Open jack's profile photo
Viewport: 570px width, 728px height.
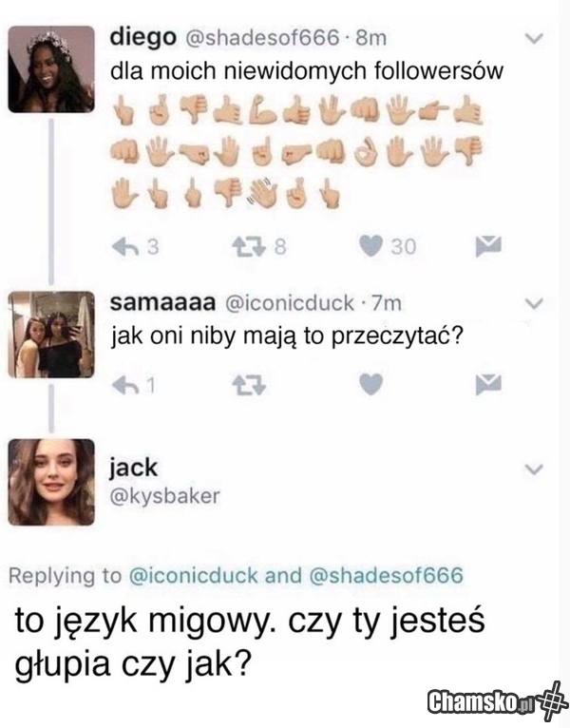coord(51,482)
